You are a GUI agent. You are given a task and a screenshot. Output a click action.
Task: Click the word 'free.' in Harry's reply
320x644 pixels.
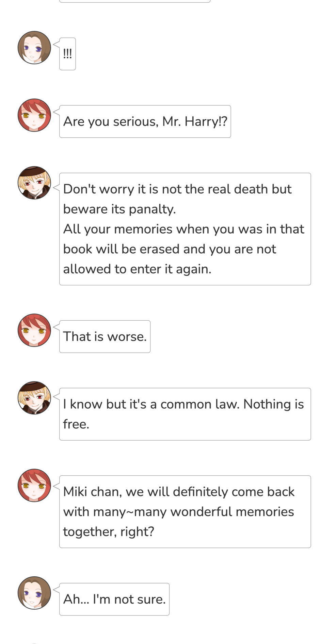(76, 424)
